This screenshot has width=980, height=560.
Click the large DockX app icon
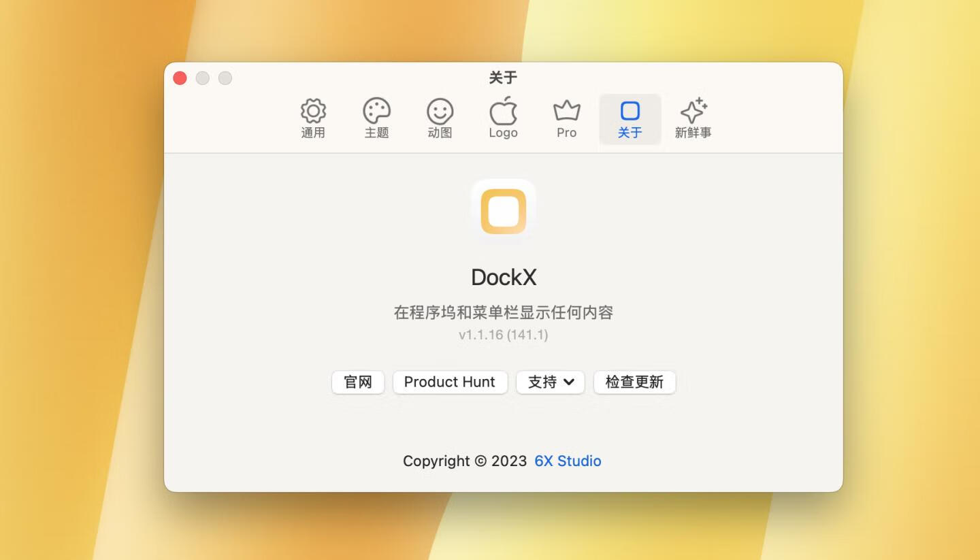pyautogui.click(x=504, y=211)
